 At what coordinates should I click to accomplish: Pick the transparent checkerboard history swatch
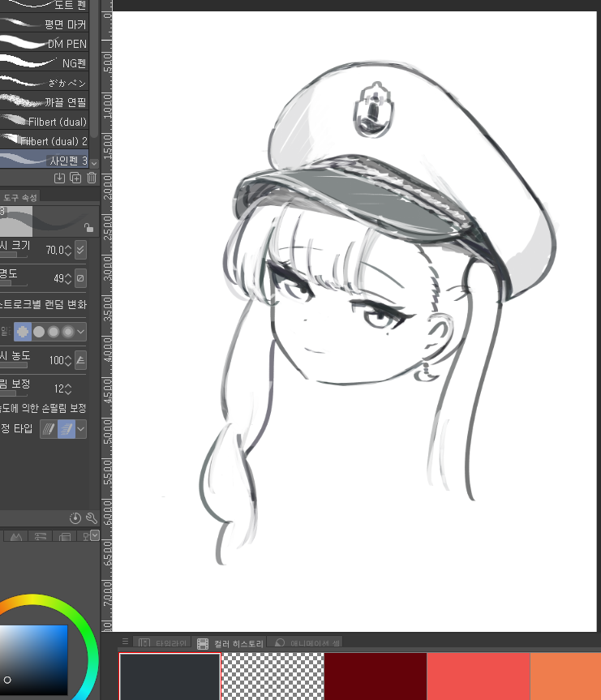[273, 676]
